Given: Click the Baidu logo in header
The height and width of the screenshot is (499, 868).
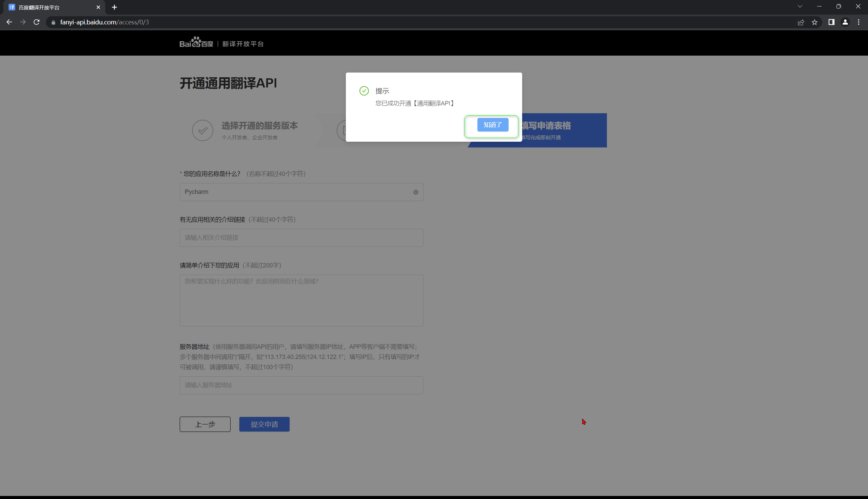Looking at the screenshot, I should [x=196, y=42].
